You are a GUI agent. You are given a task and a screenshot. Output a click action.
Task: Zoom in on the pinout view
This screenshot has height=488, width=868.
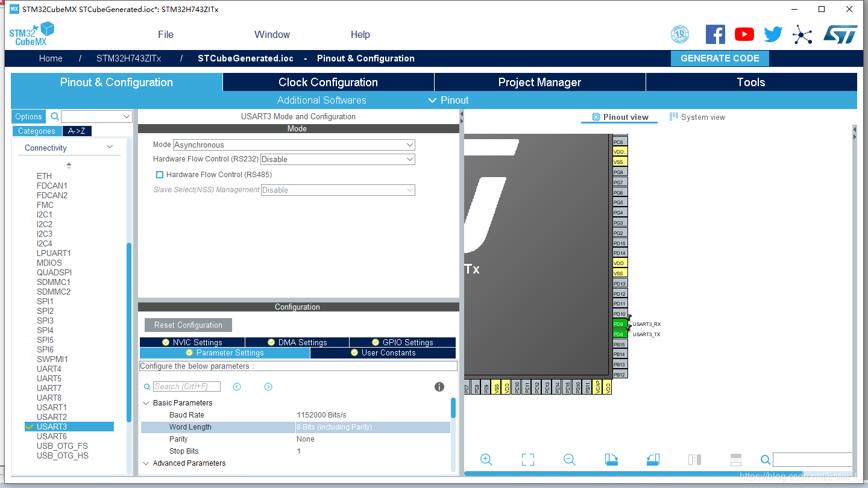pyautogui.click(x=486, y=460)
